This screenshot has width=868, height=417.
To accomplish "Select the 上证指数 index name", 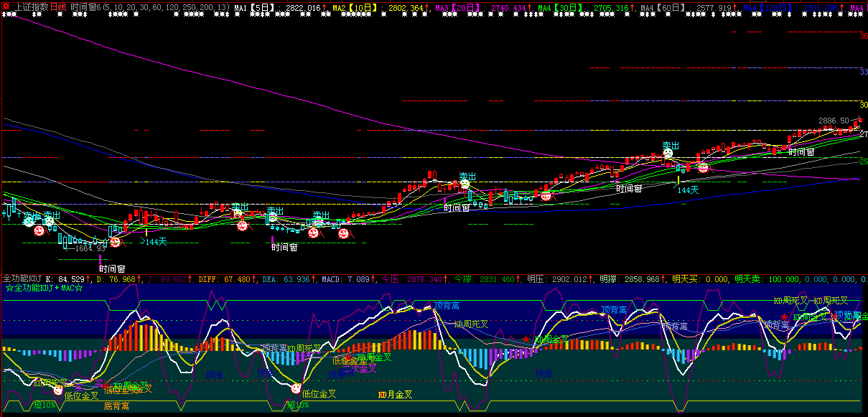I will 32,6.
